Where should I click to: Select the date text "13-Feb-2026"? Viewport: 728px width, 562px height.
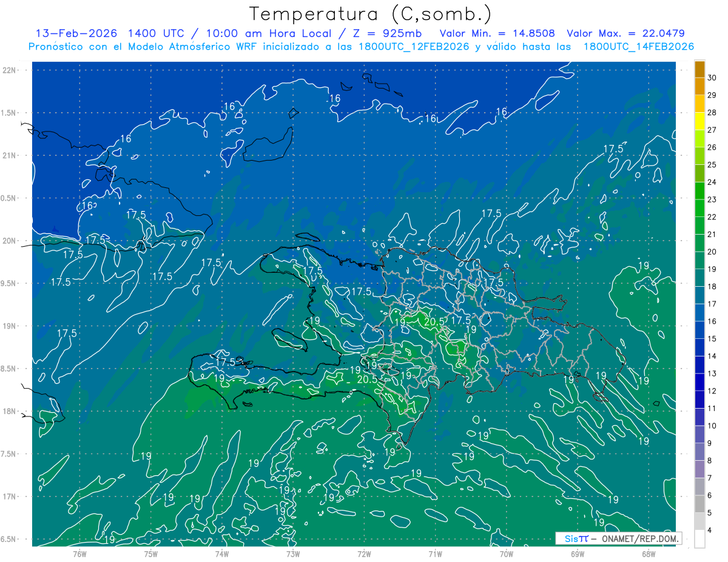pyautogui.click(x=76, y=33)
